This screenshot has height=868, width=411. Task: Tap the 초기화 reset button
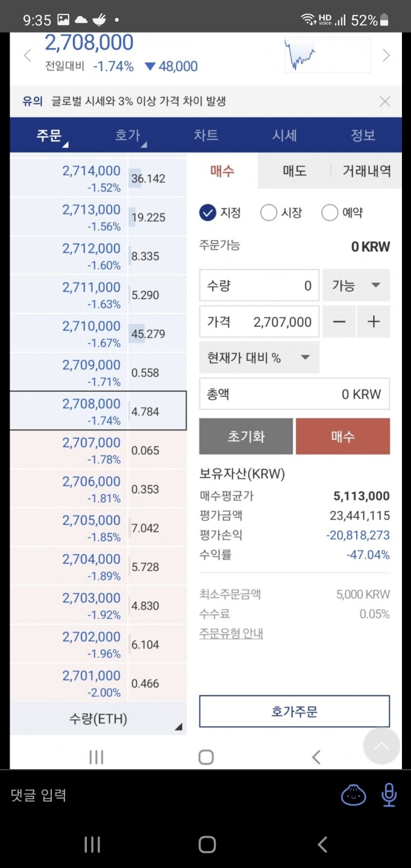click(x=246, y=436)
